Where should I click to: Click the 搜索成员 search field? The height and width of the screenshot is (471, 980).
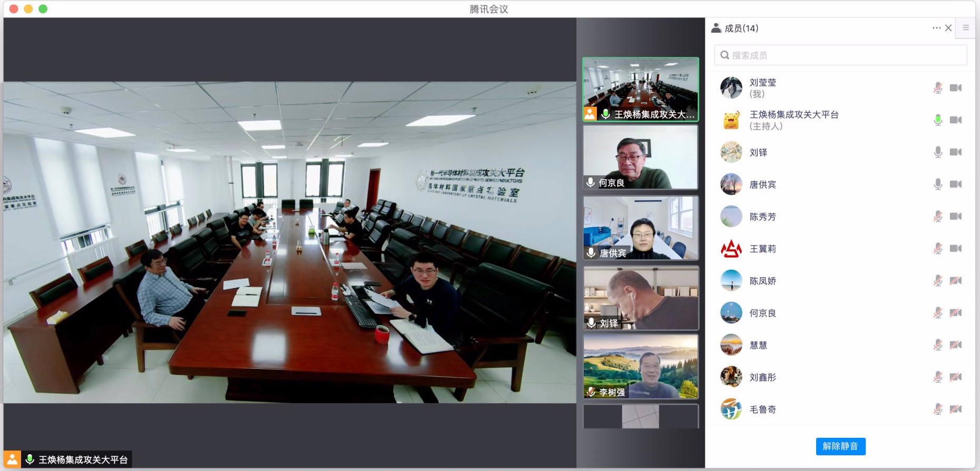click(840, 55)
